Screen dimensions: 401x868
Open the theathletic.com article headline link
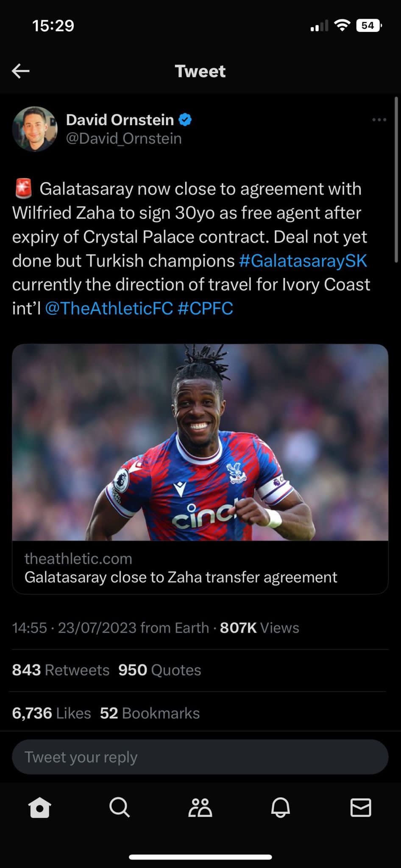pos(181,577)
